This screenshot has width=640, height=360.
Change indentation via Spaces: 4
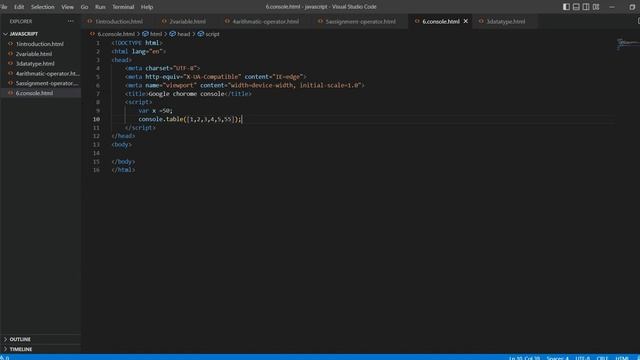tap(558, 358)
